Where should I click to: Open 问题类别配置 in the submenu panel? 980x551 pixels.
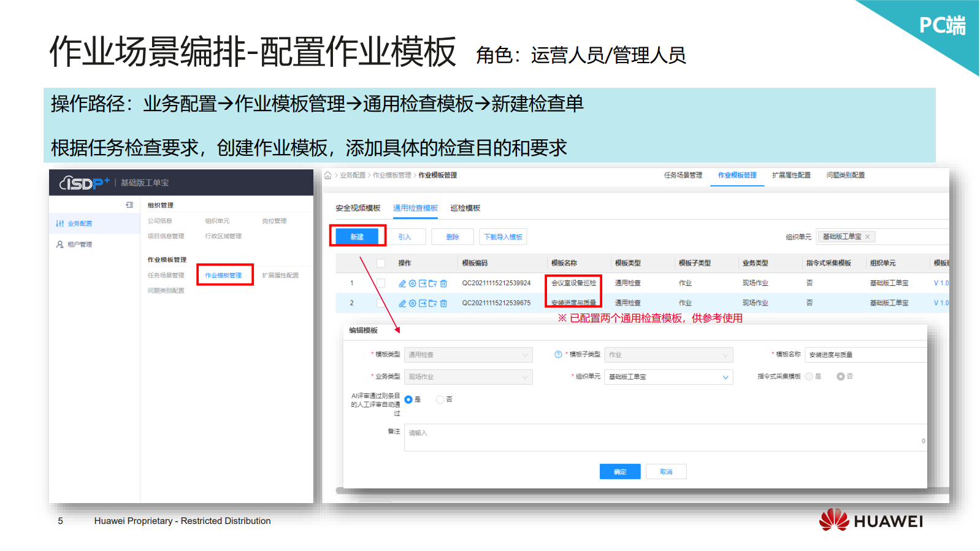tap(166, 291)
